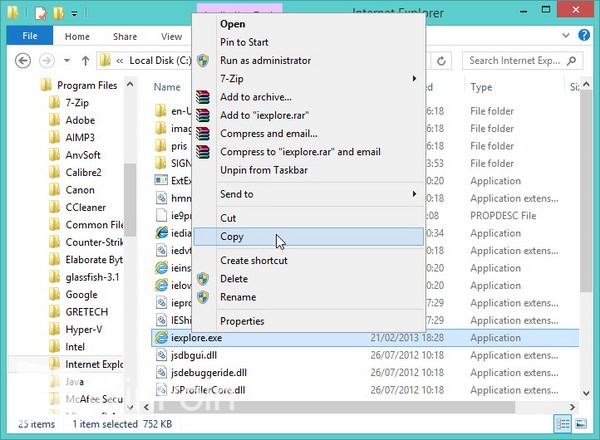Select Pin to Start
Image resolution: width=600 pixels, height=440 pixels.
[x=308, y=42]
